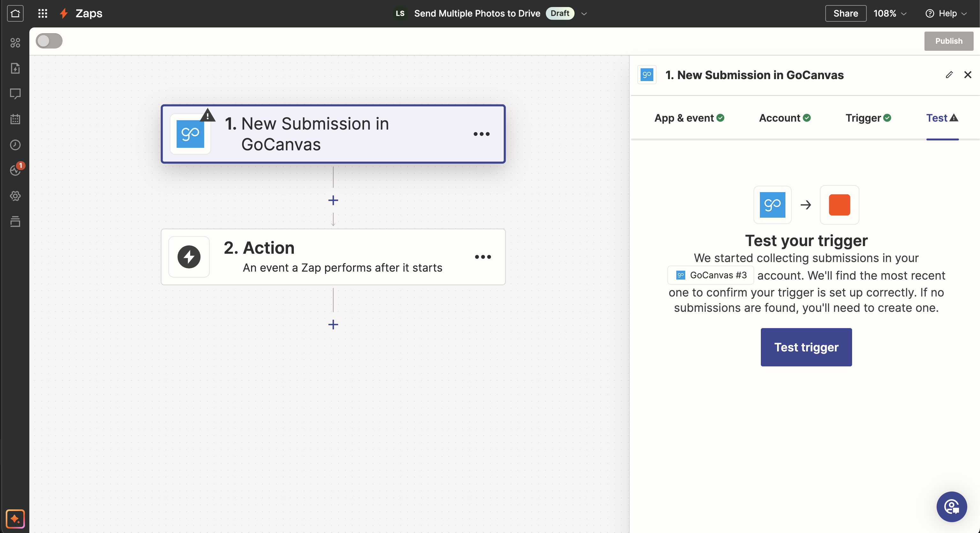
Task: Open step 1 three-dot menu
Action: 481,134
